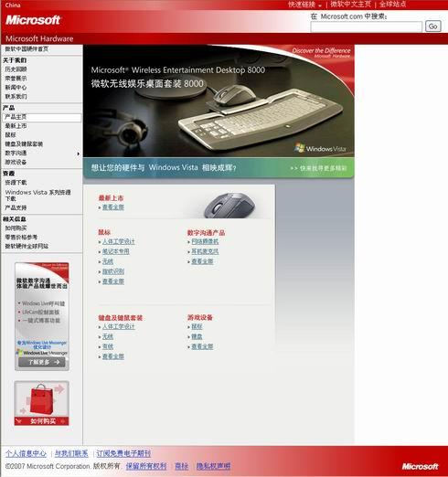Click the 人体工学设计 link under 鼠标
This screenshot has height=477, width=448.
(x=118, y=242)
